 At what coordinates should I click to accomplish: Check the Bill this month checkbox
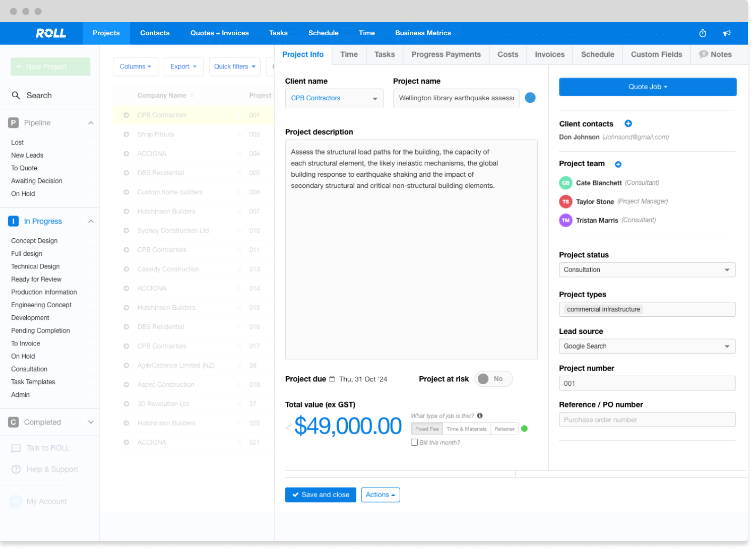(x=414, y=442)
